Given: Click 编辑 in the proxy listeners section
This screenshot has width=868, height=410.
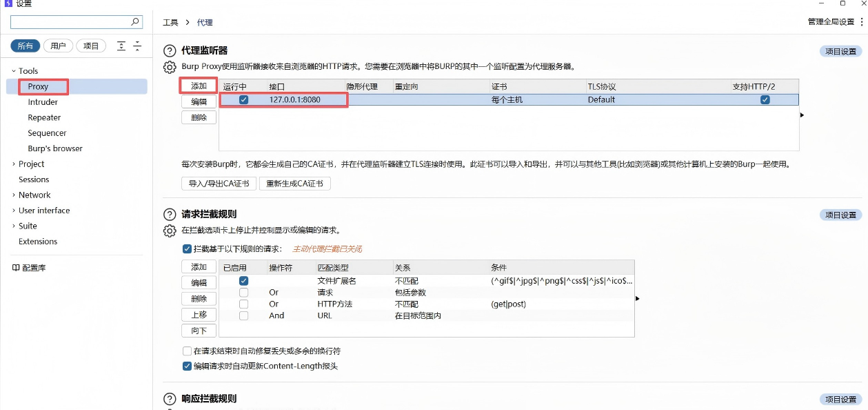Looking at the screenshot, I should (199, 101).
